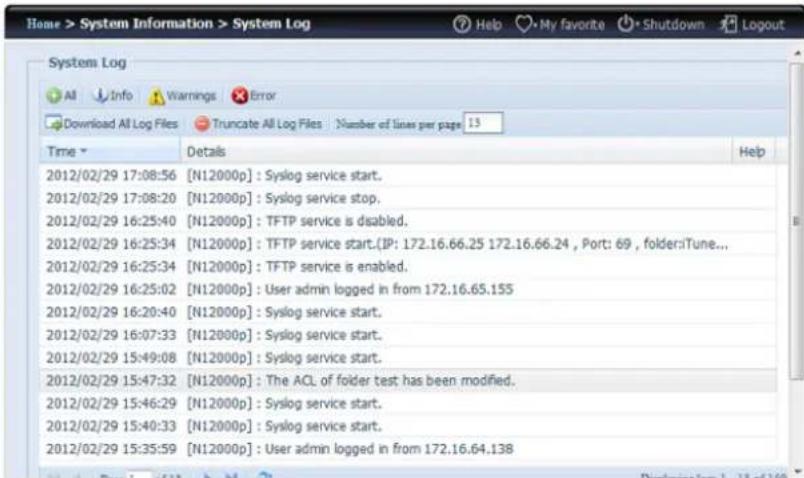The image size is (804, 478).
Task: Sort by the Time column header
Action: point(110,151)
